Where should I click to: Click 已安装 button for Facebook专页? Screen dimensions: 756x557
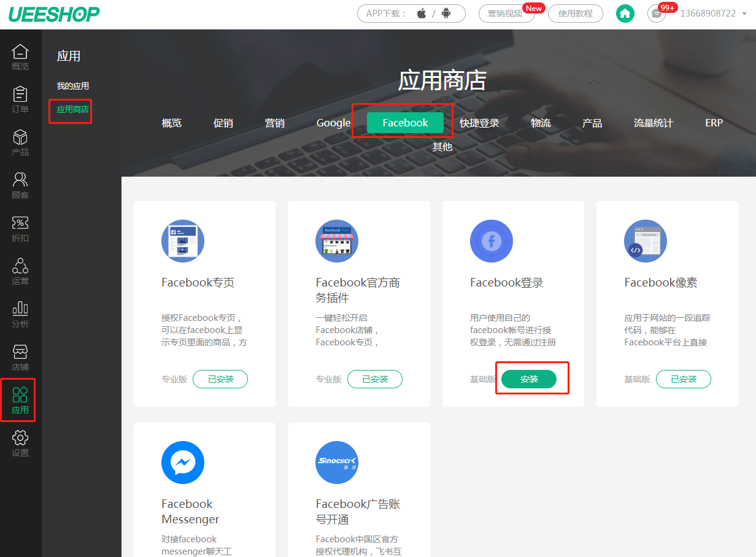(x=220, y=379)
